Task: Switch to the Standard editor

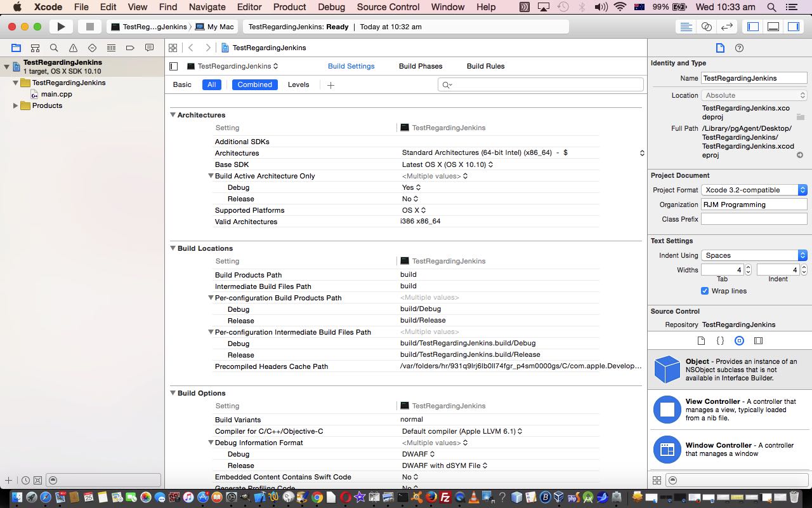Action: tap(686, 27)
